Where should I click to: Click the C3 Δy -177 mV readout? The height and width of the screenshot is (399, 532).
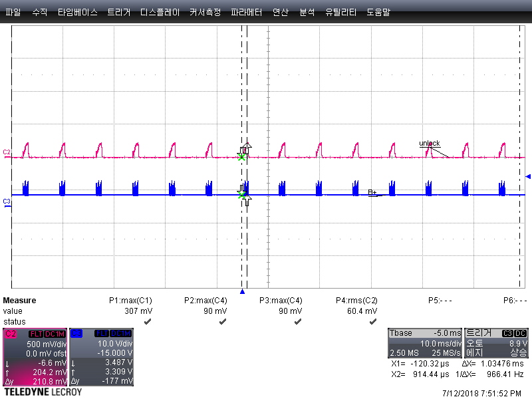tap(102, 381)
